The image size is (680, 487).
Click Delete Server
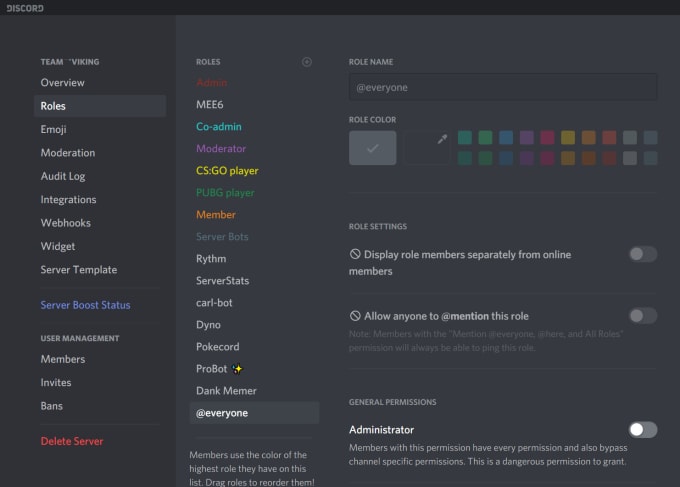tap(72, 441)
